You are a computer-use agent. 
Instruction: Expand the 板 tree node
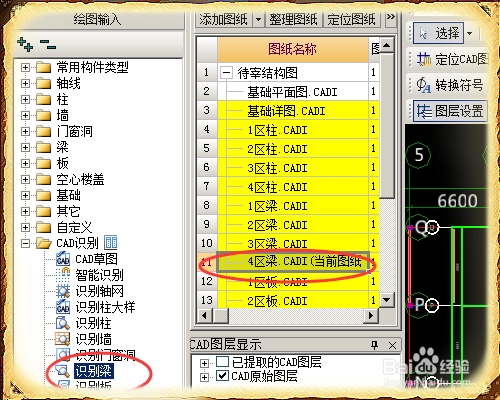25,163
